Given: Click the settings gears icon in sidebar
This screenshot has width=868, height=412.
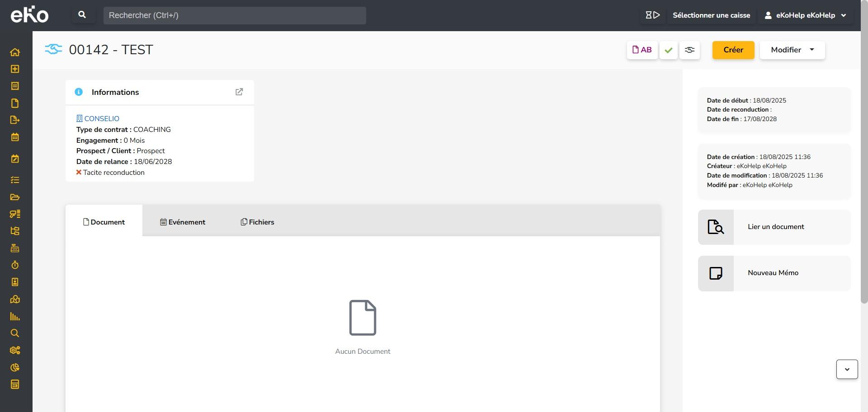Looking at the screenshot, I should [x=15, y=350].
